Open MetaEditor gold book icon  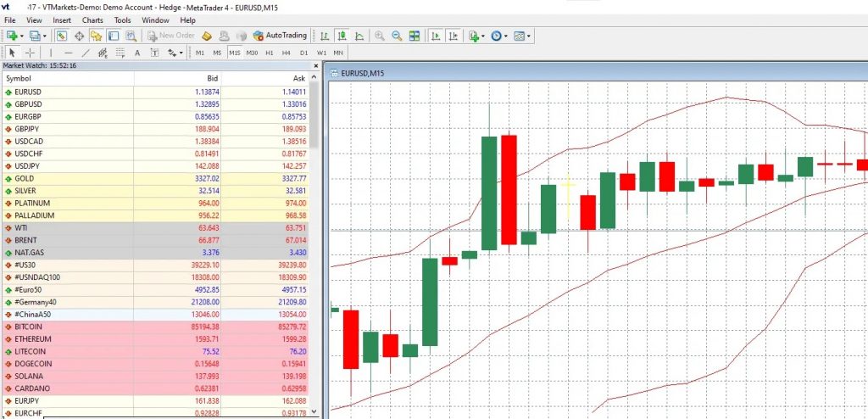coord(207,36)
